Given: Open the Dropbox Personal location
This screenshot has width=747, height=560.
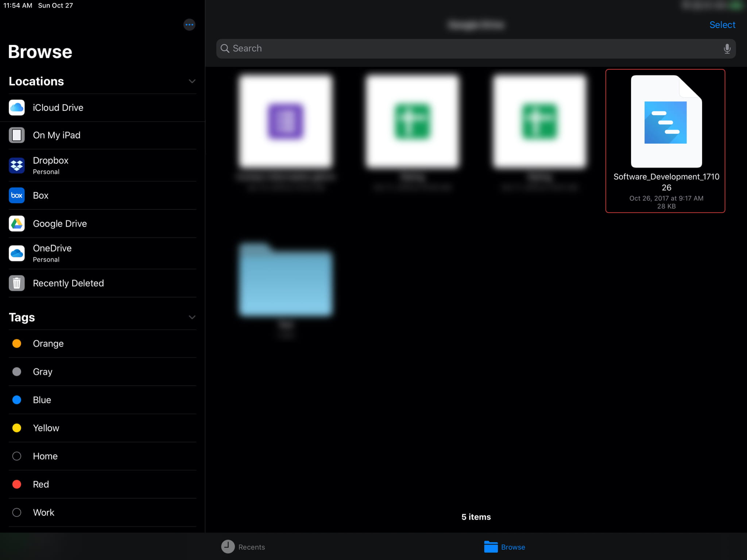Looking at the screenshot, I should click(51, 165).
